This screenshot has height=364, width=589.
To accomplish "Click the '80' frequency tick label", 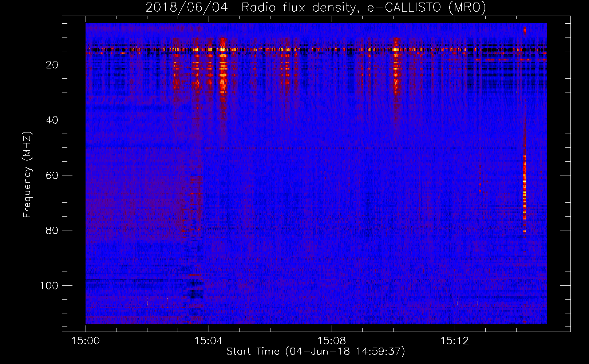I will 52,230.
